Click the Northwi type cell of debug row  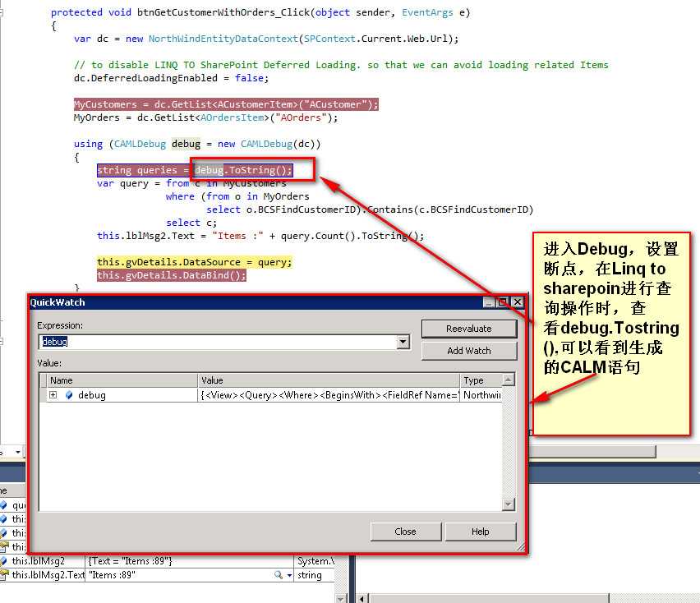481,395
